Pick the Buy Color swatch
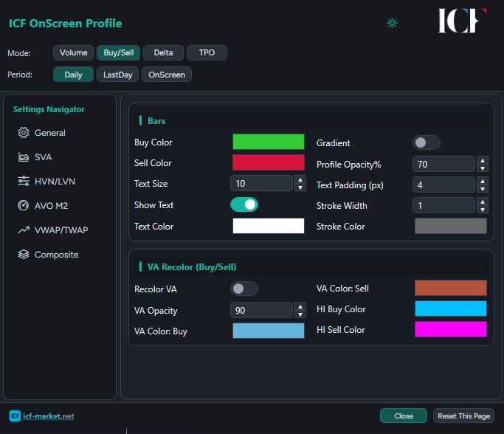504x434 pixels. pyautogui.click(x=269, y=142)
